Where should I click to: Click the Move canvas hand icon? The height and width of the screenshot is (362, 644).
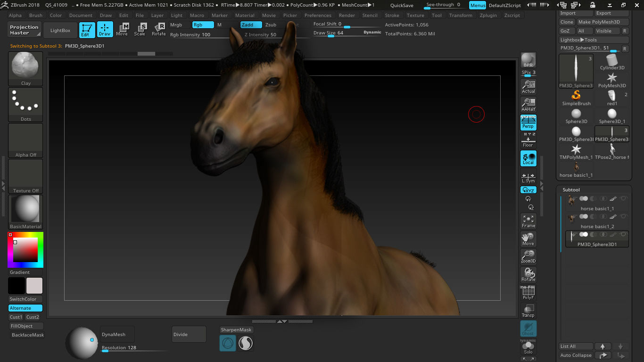tap(528, 239)
